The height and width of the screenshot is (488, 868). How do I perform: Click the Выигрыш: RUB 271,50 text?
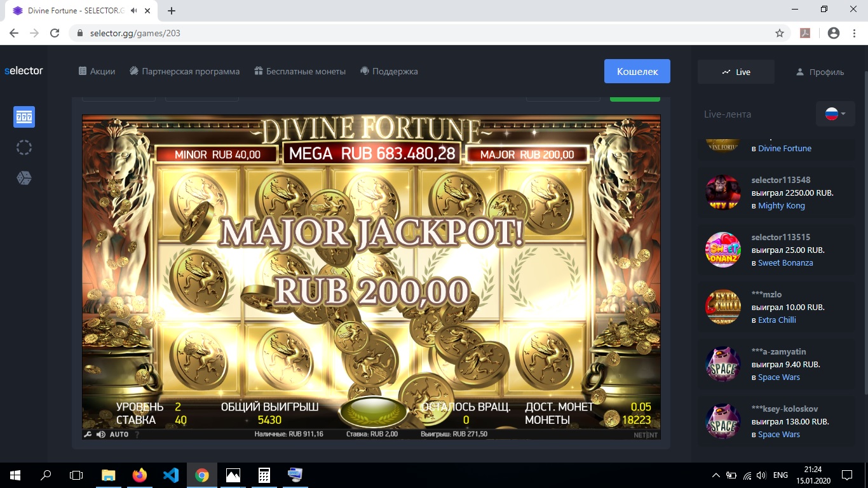point(454,435)
